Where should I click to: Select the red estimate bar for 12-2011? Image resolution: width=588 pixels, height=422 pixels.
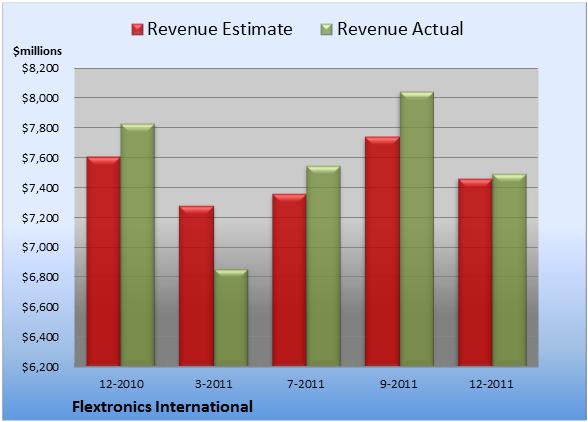[475, 272]
